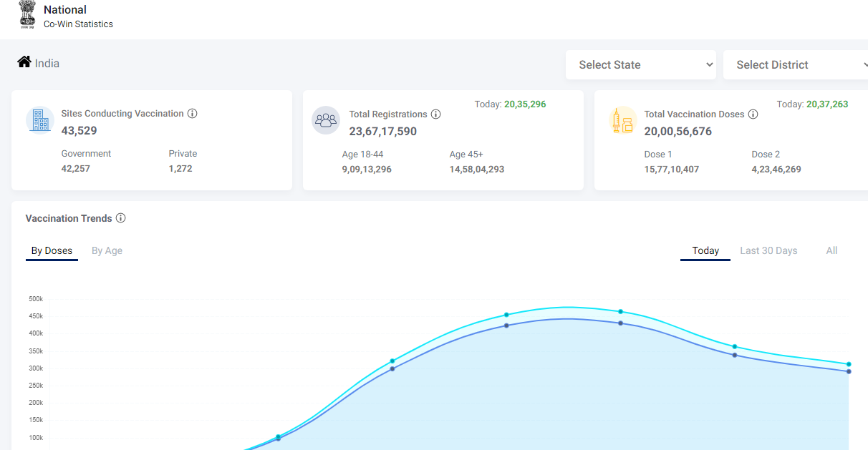Open the Select State dropdown
868x450 pixels.
pyautogui.click(x=641, y=64)
